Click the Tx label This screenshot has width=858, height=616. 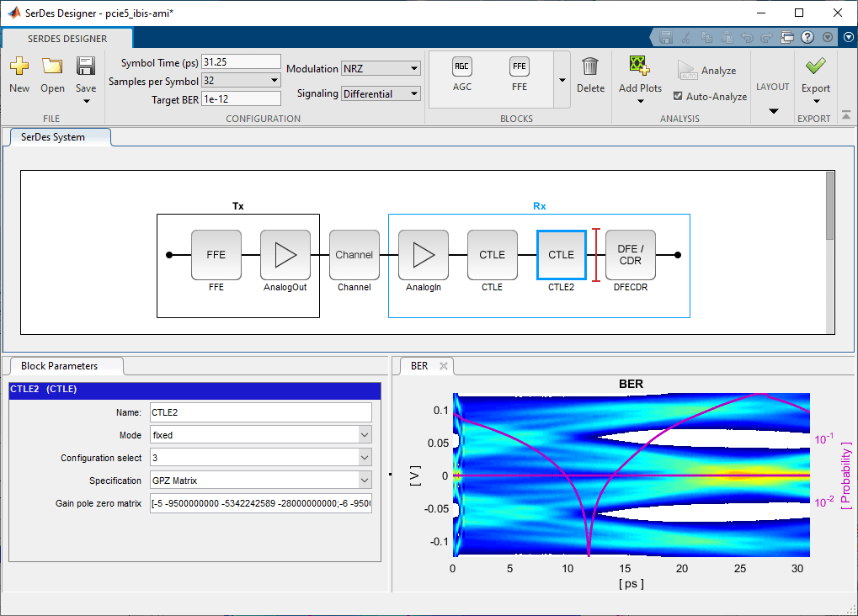(237, 206)
